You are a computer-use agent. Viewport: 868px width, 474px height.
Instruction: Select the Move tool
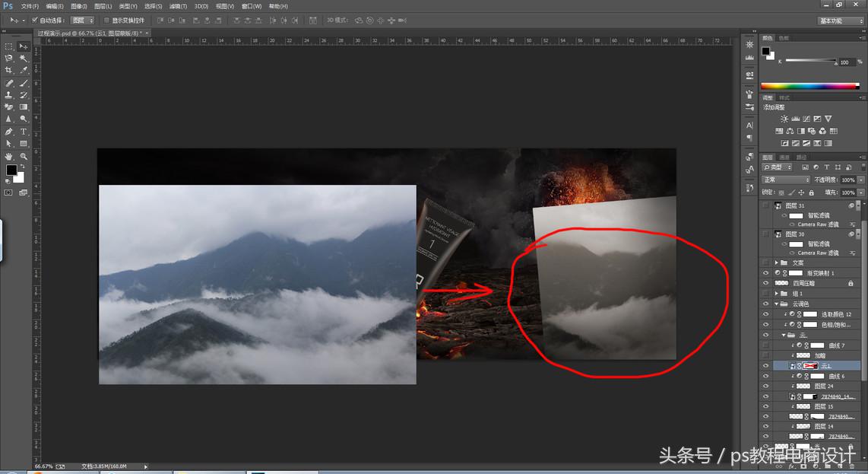click(x=23, y=46)
